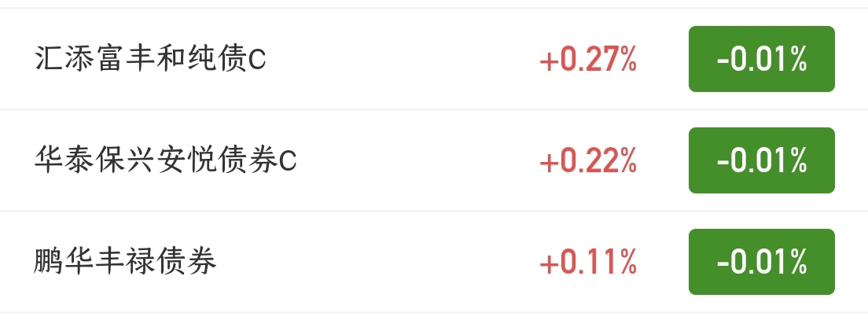Select the +0.22% return value
Viewport: 868px width, 335px height.
588,161
